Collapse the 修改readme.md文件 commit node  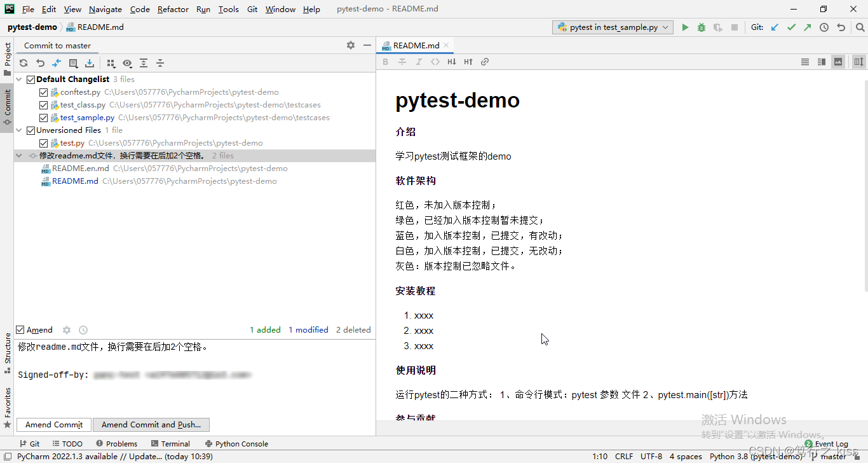[x=18, y=155]
